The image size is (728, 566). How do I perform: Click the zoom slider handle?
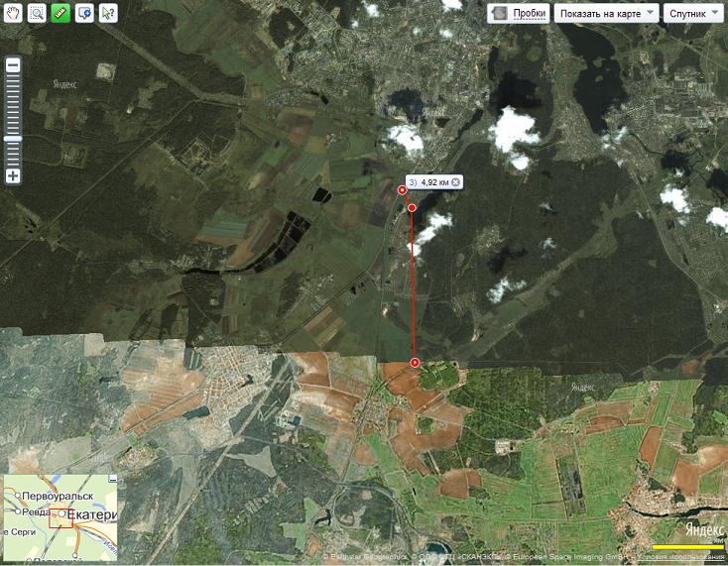point(13,139)
